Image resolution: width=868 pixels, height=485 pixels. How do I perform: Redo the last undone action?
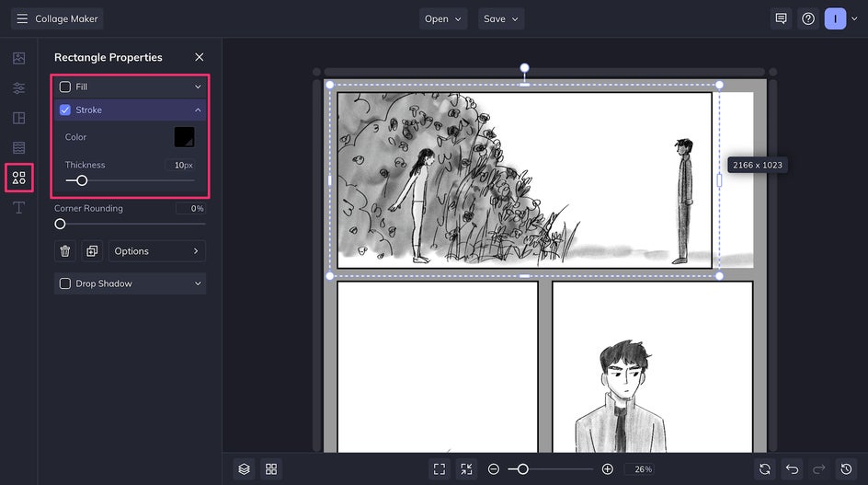(x=819, y=469)
